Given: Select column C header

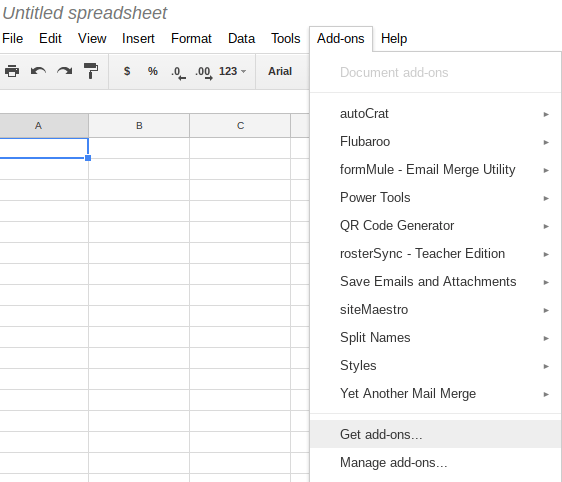Looking at the screenshot, I should (x=240, y=125).
